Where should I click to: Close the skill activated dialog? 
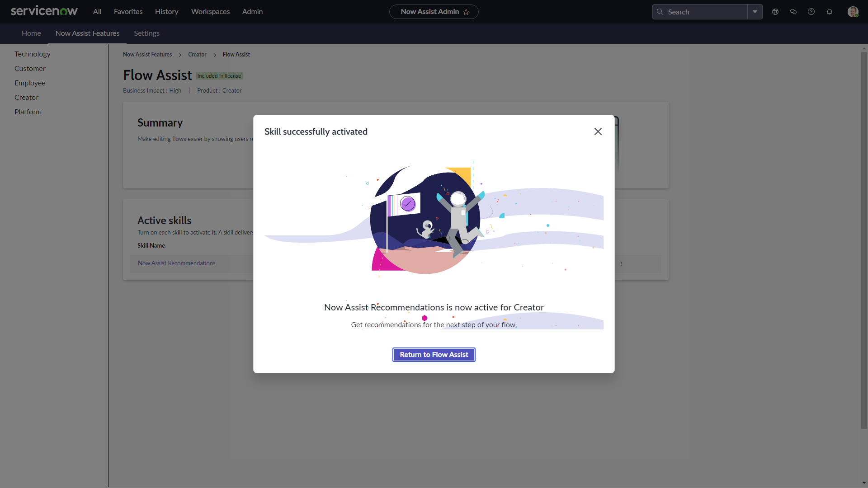pos(598,131)
